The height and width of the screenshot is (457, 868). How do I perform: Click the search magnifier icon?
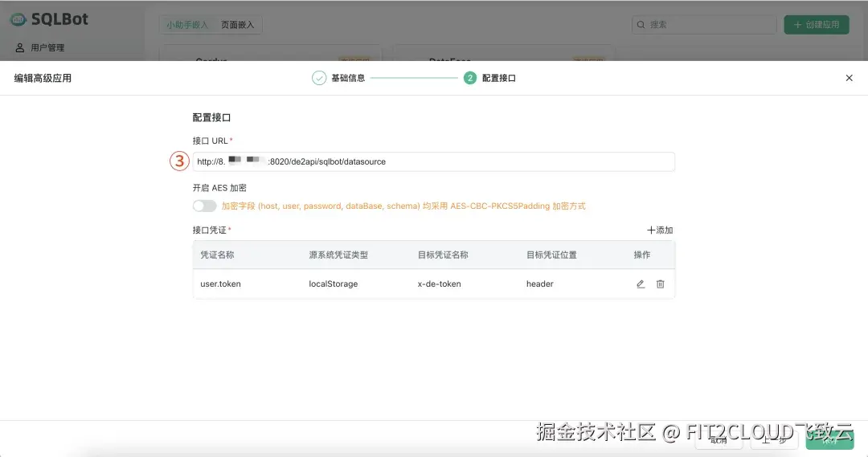click(641, 25)
